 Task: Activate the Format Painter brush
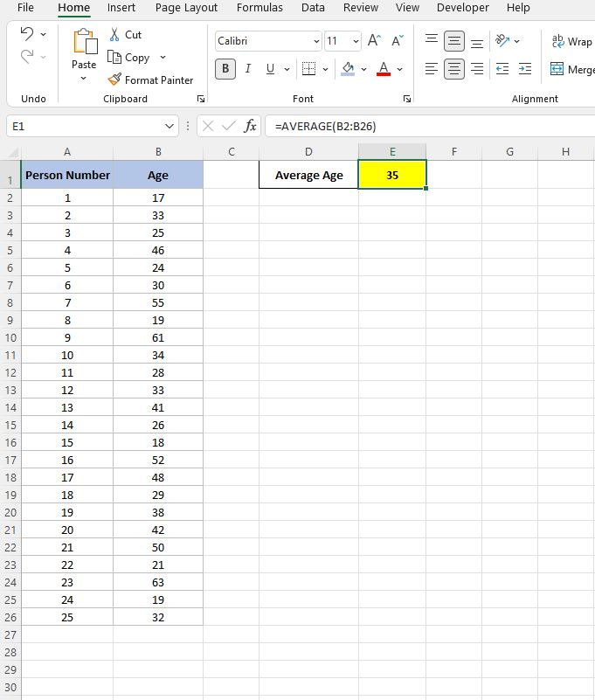click(x=114, y=80)
